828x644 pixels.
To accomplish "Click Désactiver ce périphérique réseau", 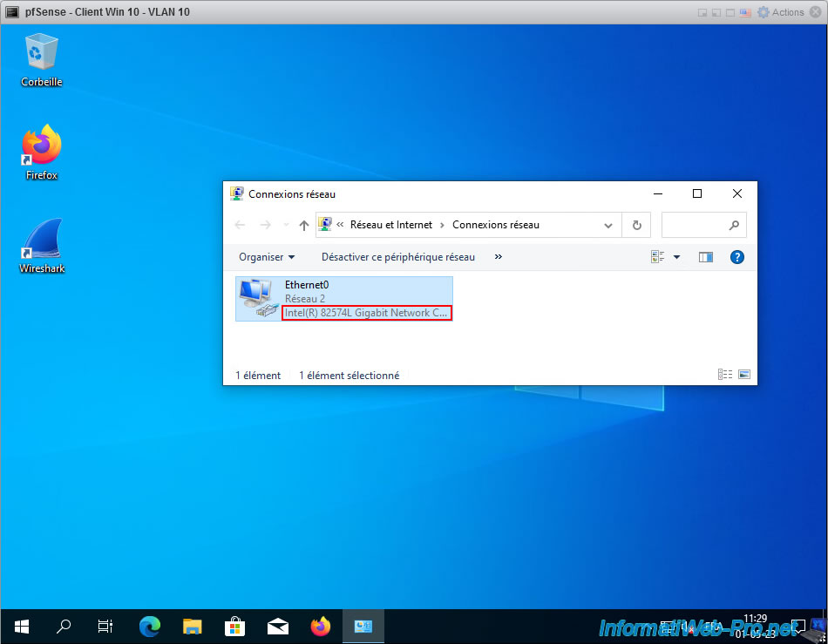I will 398,257.
